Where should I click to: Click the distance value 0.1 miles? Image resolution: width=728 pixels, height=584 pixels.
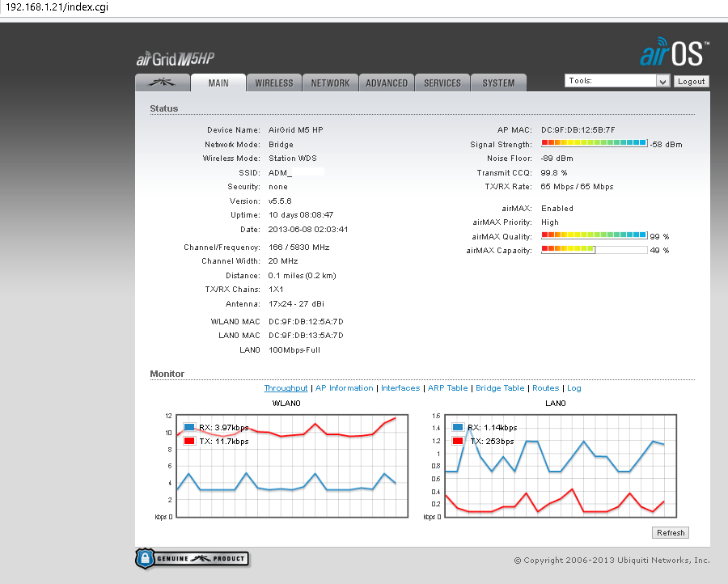[302, 276]
